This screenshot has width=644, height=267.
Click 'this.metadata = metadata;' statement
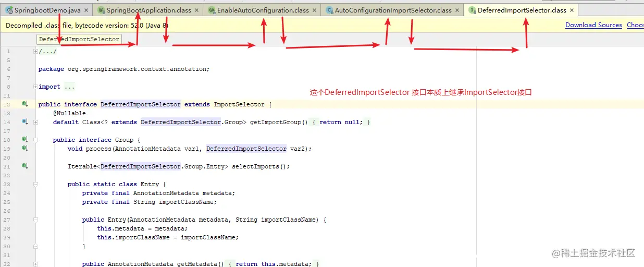142,228
